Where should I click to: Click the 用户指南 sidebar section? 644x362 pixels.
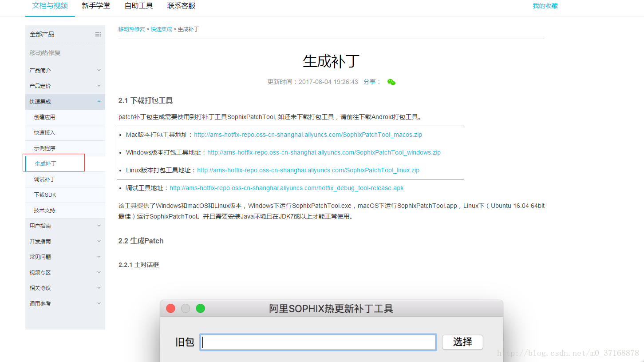point(65,226)
